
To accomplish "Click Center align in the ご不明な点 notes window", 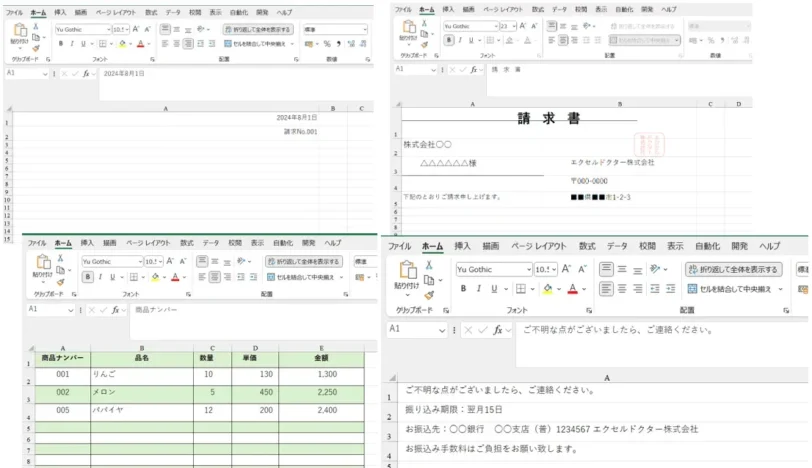I will click(x=622, y=289).
